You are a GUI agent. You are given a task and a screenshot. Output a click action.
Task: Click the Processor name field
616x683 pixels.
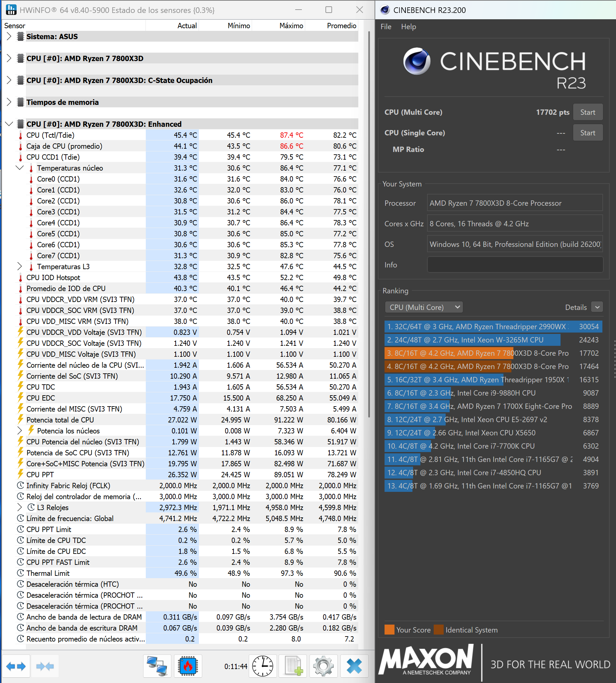(x=515, y=203)
